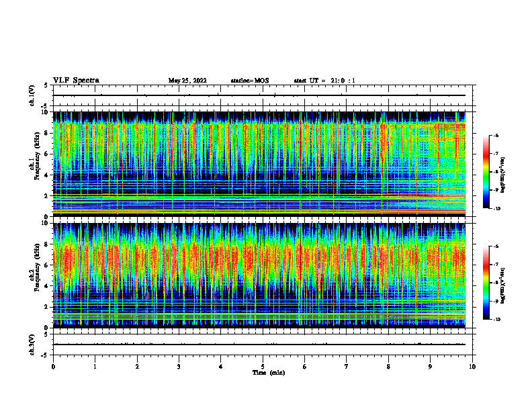Click the "2" kHz tick on ch.2 frequency axis

pyautogui.click(x=46, y=307)
